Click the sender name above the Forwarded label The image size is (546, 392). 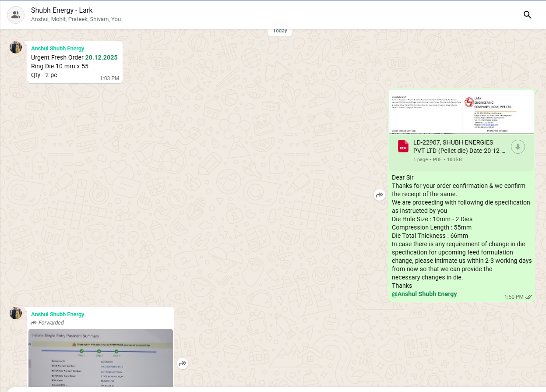point(57,314)
